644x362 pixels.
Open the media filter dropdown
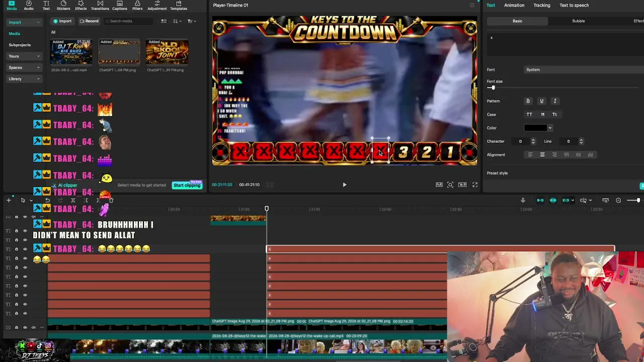pyautogui.click(x=191, y=21)
